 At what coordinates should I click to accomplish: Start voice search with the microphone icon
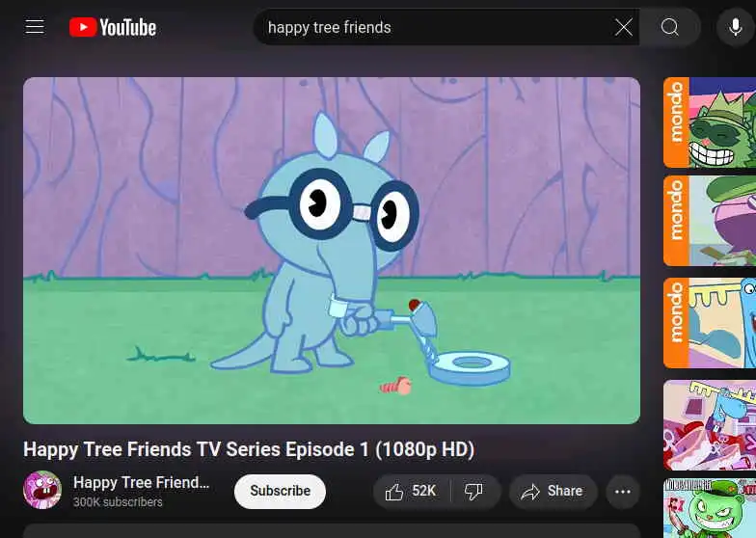click(735, 27)
